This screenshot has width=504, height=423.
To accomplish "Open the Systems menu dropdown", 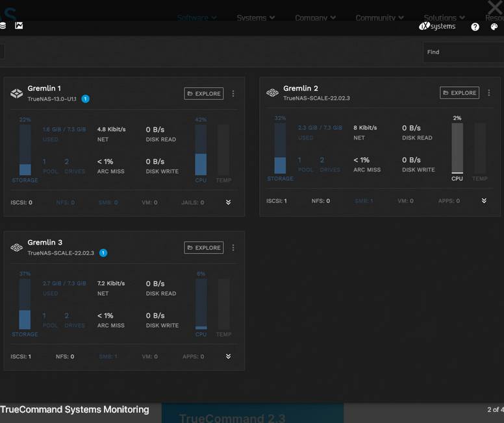I will (255, 18).
